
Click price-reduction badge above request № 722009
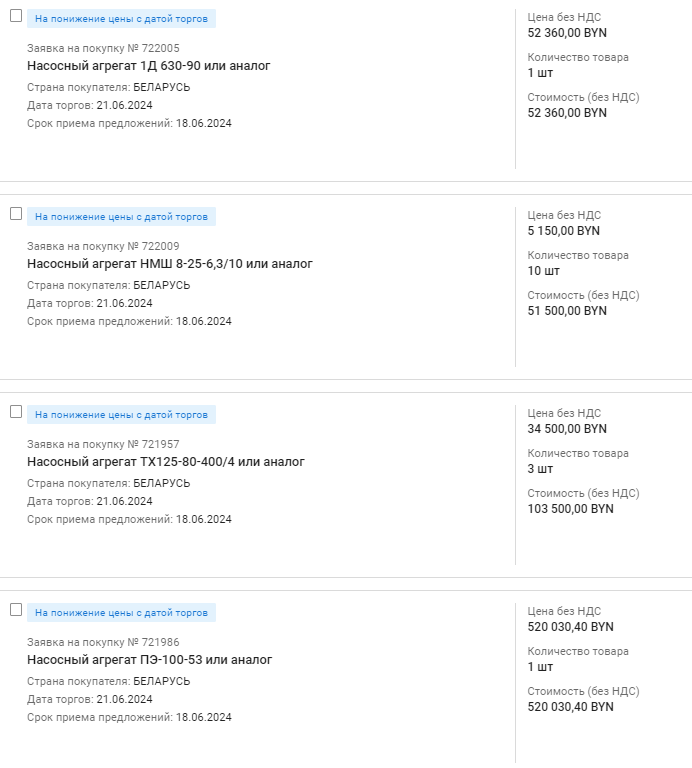point(121,217)
